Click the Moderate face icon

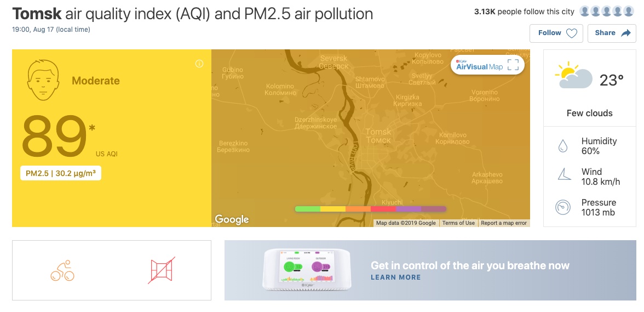tap(43, 80)
